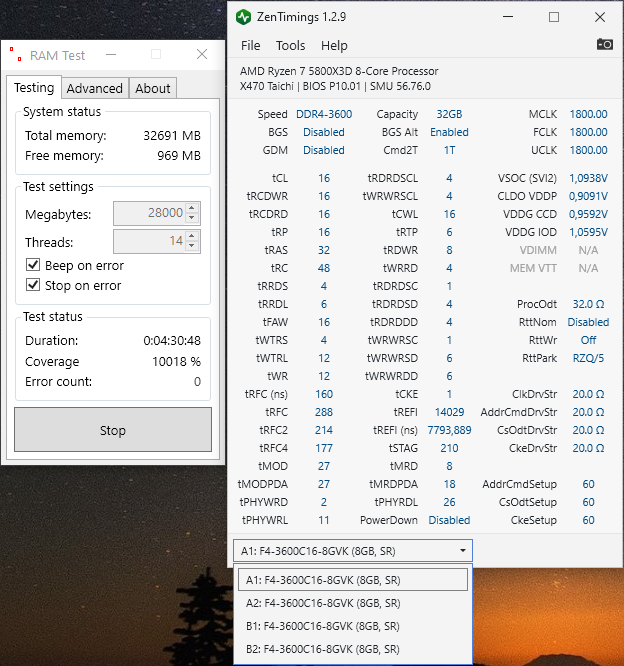Select A2: F4-3600C16-8GVK module option
Viewport: 624px width, 666px height.
point(353,603)
